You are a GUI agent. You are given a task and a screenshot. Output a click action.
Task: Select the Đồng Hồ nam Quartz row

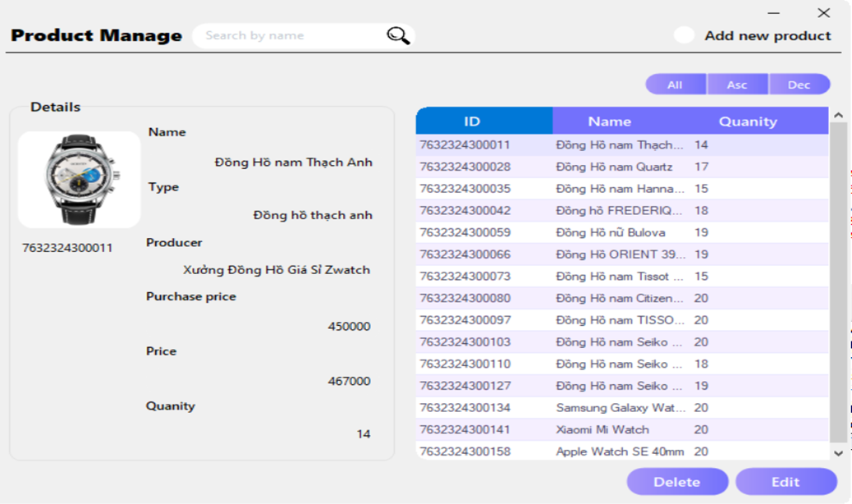pyautogui.click(x=616, y=164)
